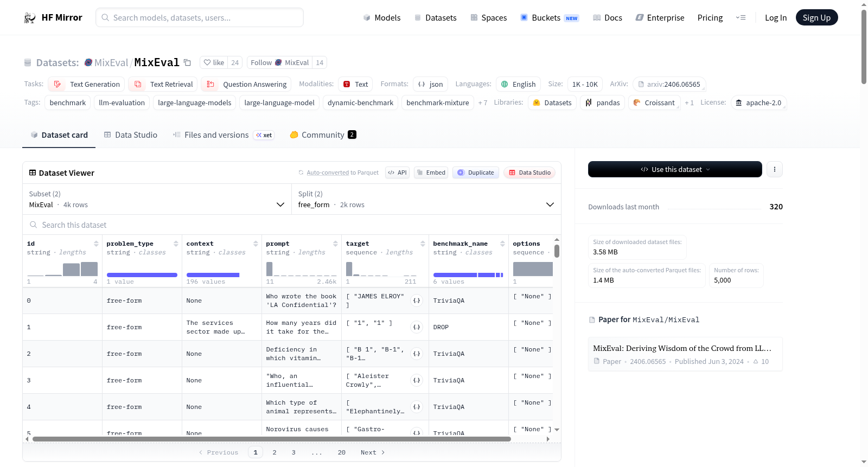Image resolution: width=868 pixels, height=467 pixels.
Task: Show the additional library tag +1
Action: point(689,103)
